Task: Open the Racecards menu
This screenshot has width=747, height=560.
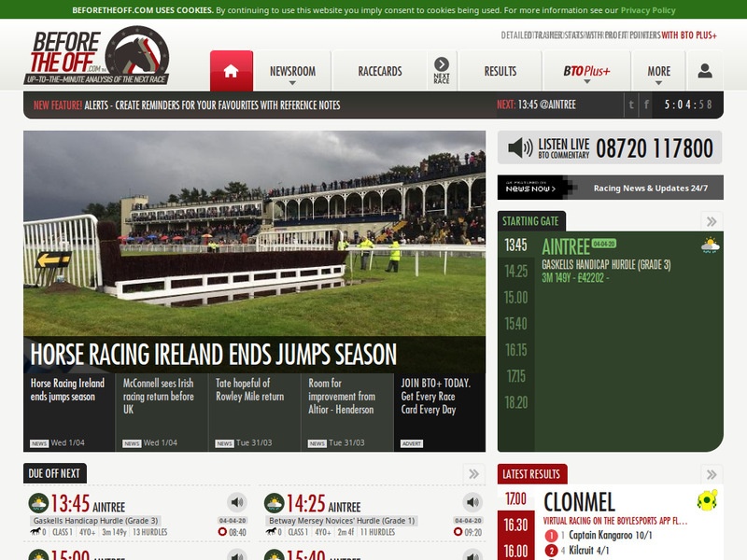Action: point(380,72)
